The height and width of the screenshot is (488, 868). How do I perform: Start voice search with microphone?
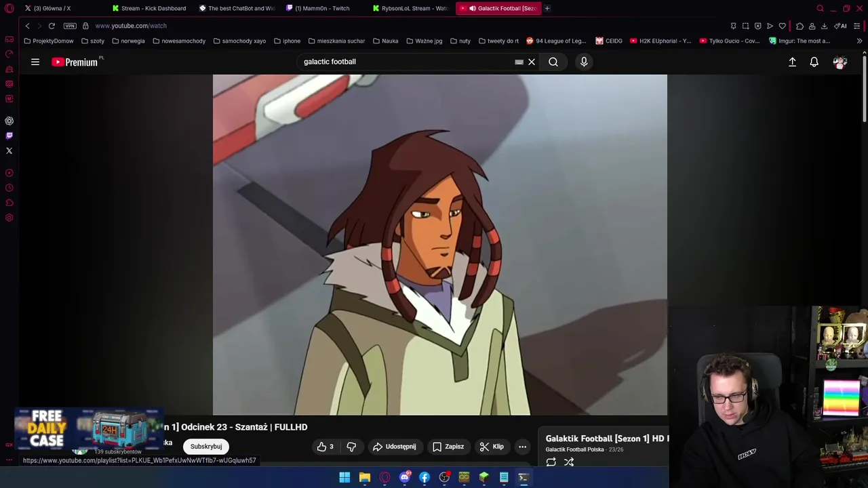[x=584, y=62]
